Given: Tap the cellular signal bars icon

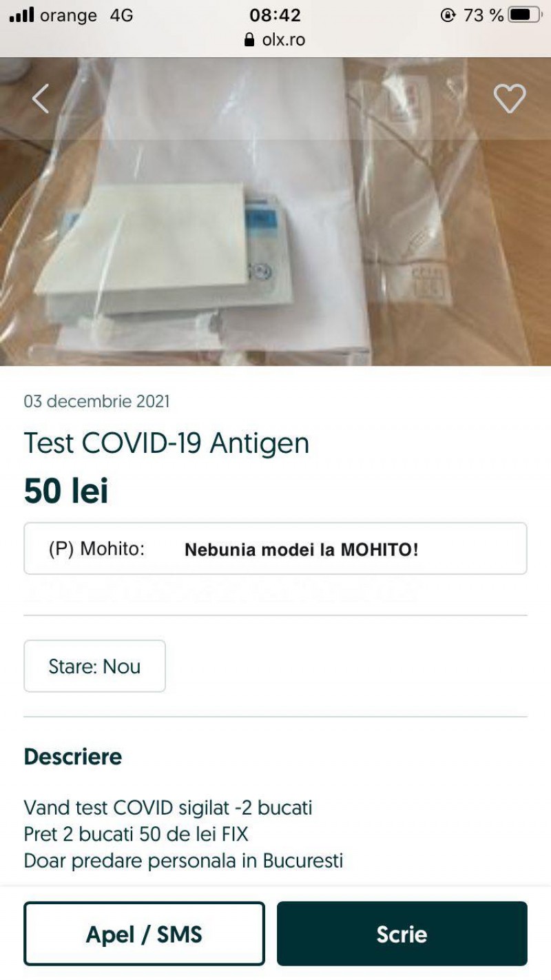Looking at the screenshot, I should tap(21, 15).
